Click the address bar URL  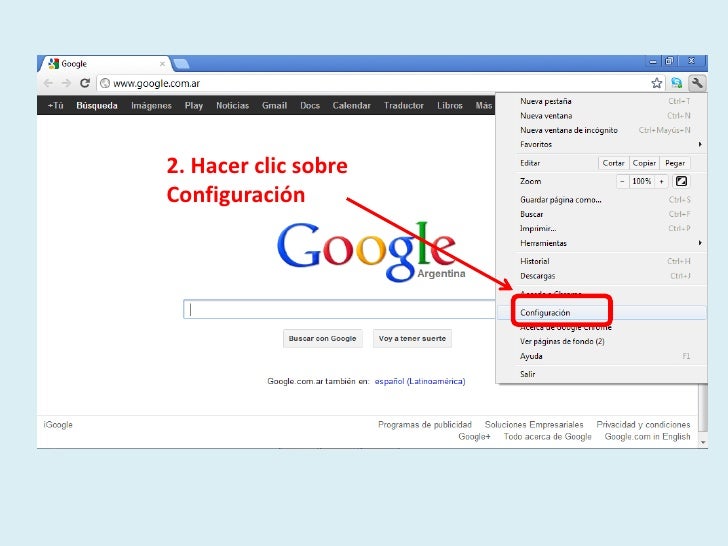[156, 83]
